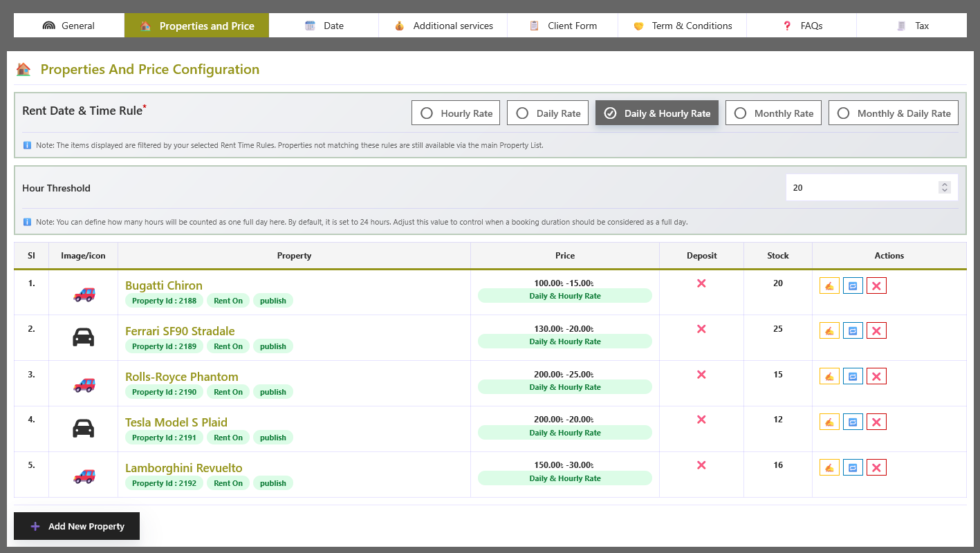Delete the Ferrari SF90 Stradale property

pyautogui.click(x=876, y=331)
